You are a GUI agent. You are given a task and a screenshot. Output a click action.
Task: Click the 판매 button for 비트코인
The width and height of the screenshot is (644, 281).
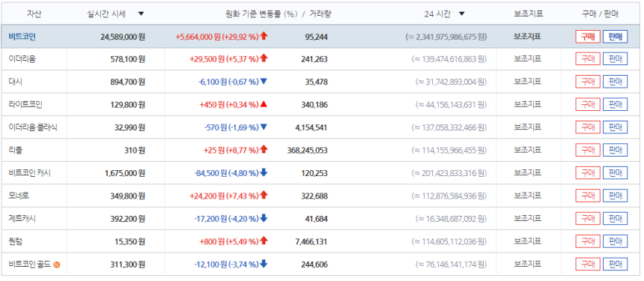pyautogui.click(x=616, y=37)
